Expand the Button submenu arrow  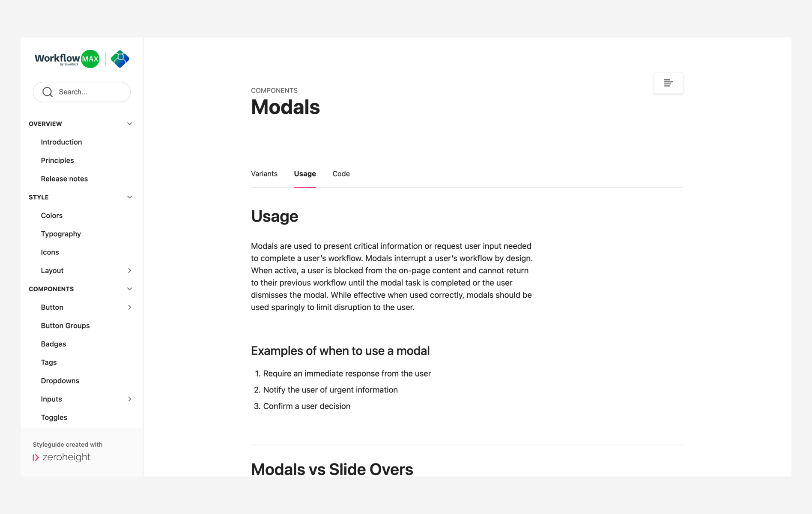[x=129, y=307]
